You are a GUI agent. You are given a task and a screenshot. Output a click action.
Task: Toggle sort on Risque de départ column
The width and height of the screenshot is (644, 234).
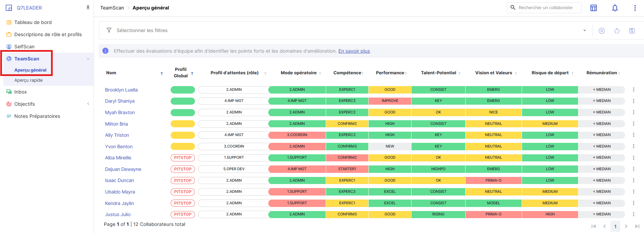click(x=572, y=73)
